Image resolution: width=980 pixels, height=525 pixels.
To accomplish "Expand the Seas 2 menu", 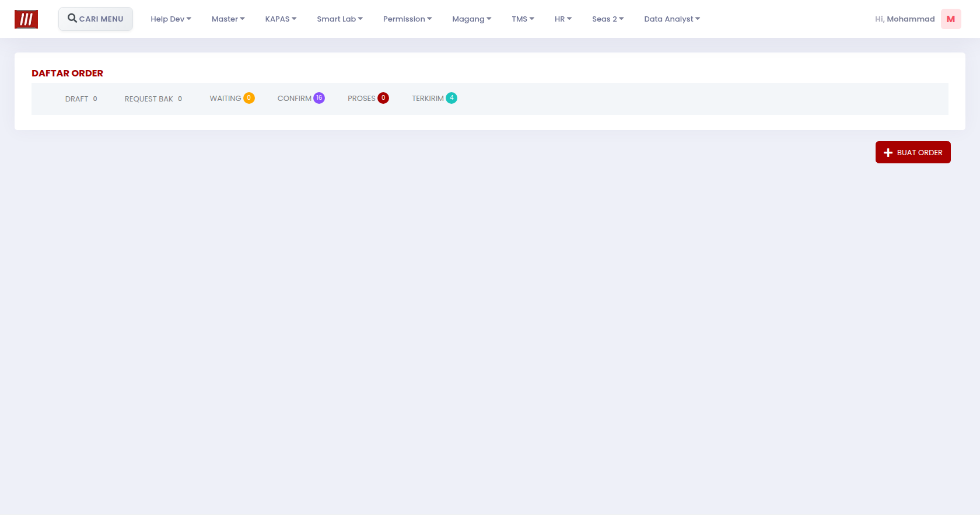I will 608,19.
